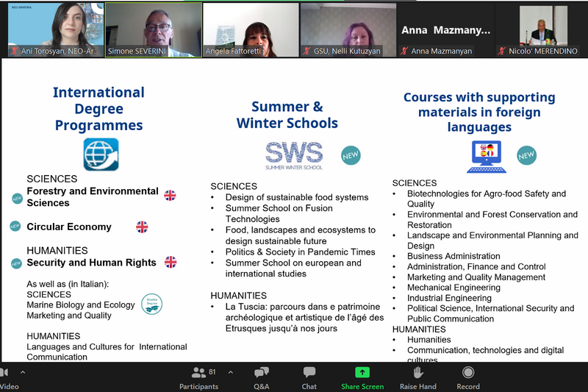Image resolution: width=588 pixels, height=392 pixels.
Task: Open the Q&A panel
Action: (x=262, y=378)
